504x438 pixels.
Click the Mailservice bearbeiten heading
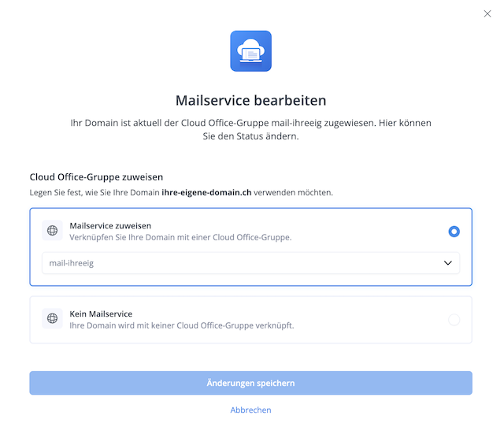pos(250,100)
